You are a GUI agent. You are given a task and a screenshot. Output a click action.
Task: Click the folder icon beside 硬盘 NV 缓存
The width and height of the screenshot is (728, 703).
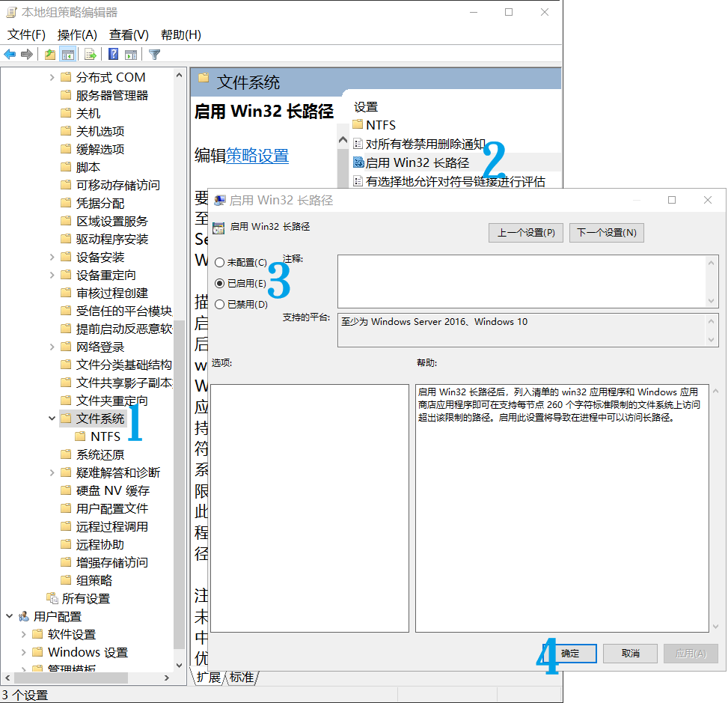pos(67,490)
